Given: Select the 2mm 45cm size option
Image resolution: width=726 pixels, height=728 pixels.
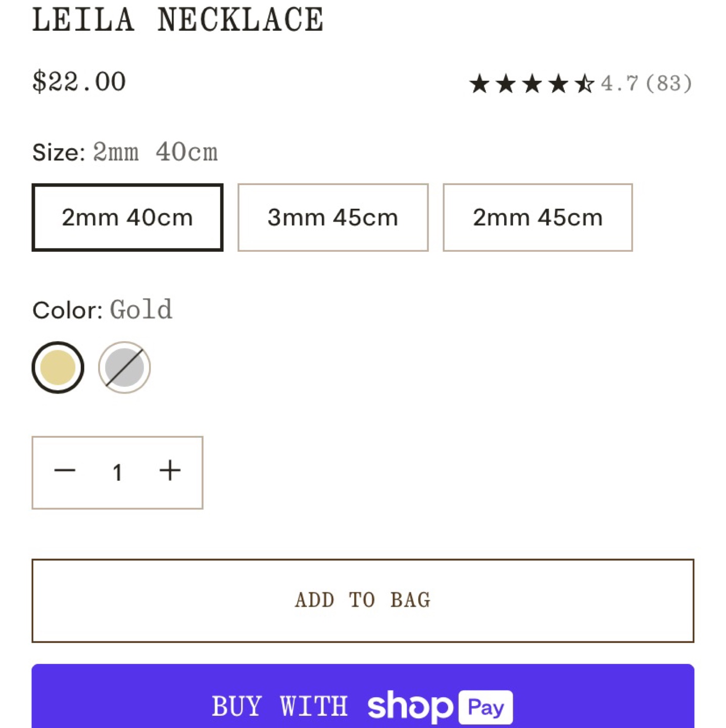Looking at the screenshot, I should click(x=538, y=216).
